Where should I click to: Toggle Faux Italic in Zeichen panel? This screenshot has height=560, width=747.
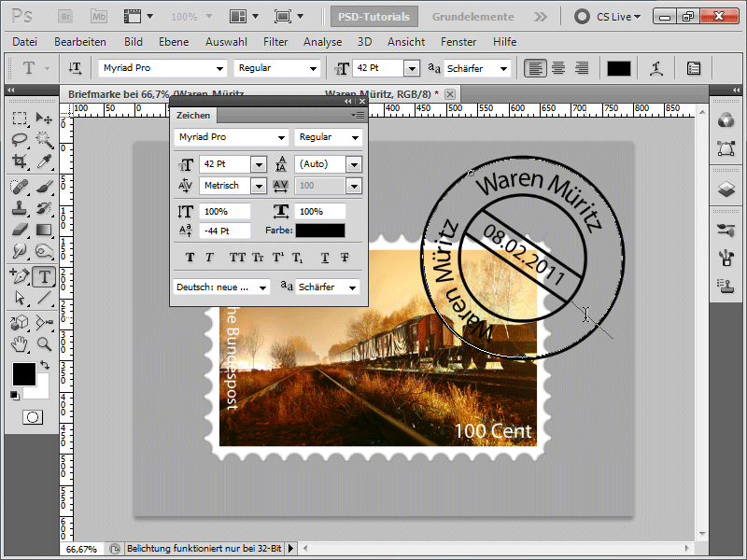point(209,258)
